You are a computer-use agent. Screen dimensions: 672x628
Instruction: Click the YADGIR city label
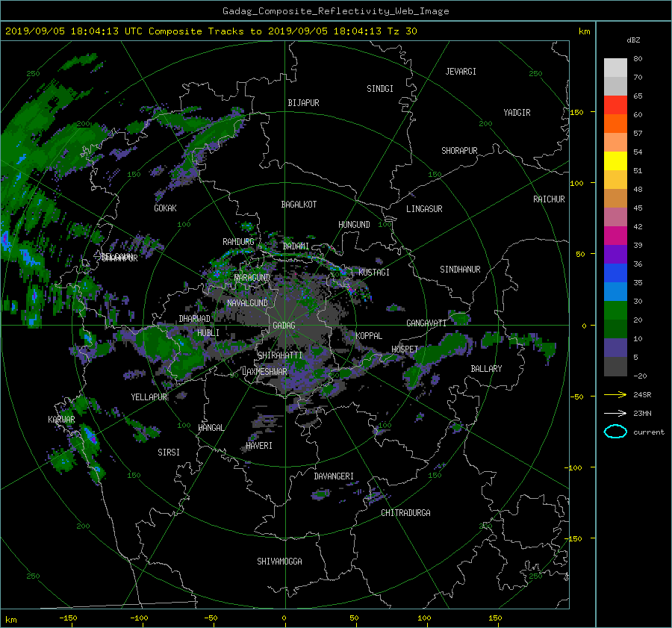[x=517, y=113]
